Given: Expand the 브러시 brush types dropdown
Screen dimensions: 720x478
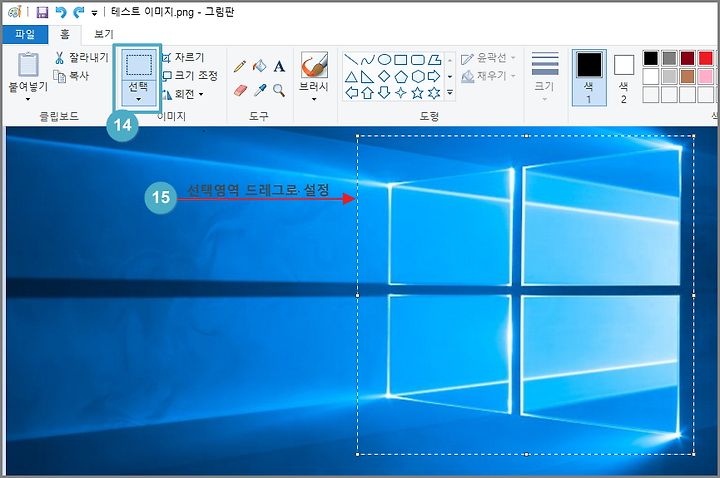Looking at the screenshot, I should tap(314, 99).
